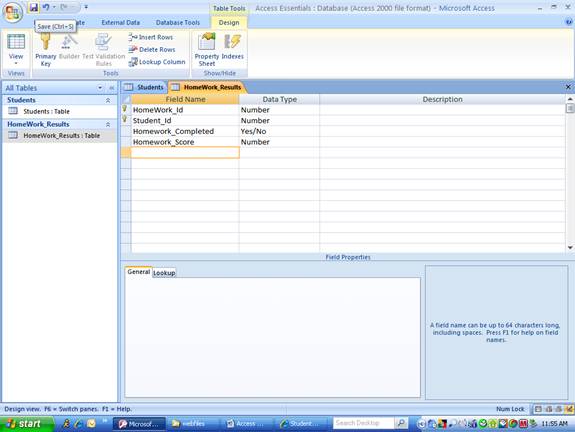Collapse the HomeWork_Results group in the navigation pane
Viewport: 575px width, 432px height.
(x=108, y=124)
